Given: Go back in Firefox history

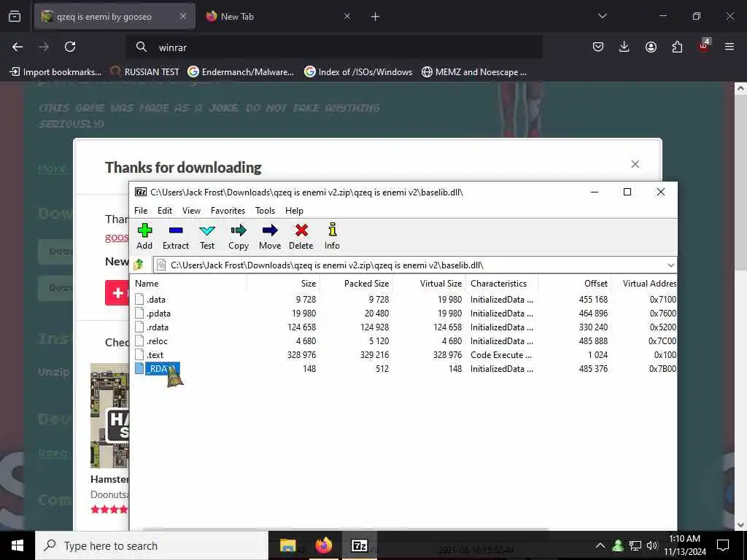Looking at the screenshot, I should (x=18, y=47).
